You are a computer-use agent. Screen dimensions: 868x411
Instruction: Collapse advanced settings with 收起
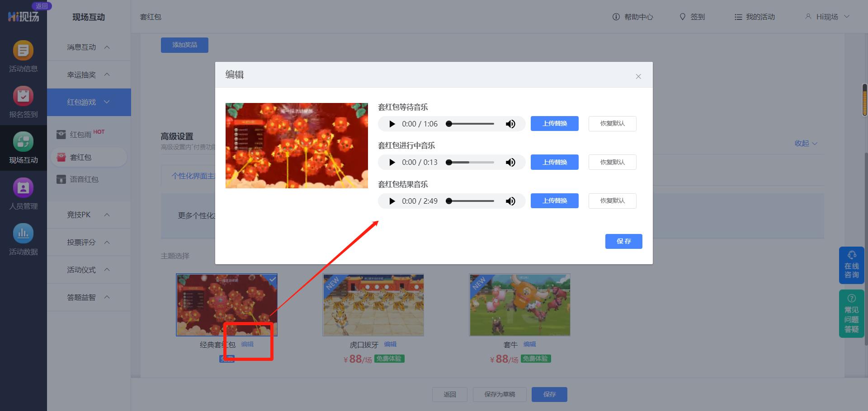806,143
